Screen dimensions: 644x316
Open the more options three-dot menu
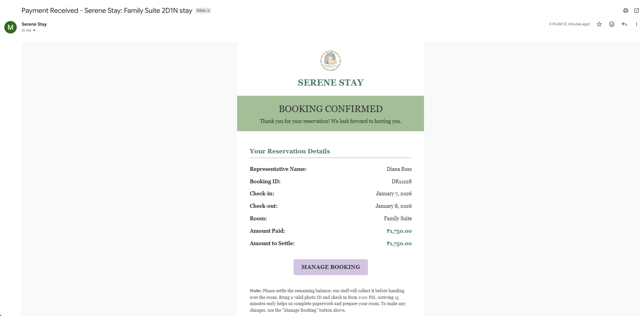click(637, 24)
